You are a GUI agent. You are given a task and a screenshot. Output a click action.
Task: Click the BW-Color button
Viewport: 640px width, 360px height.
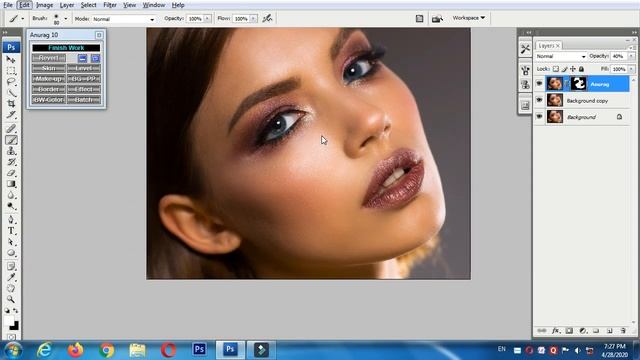pos(49,100)
